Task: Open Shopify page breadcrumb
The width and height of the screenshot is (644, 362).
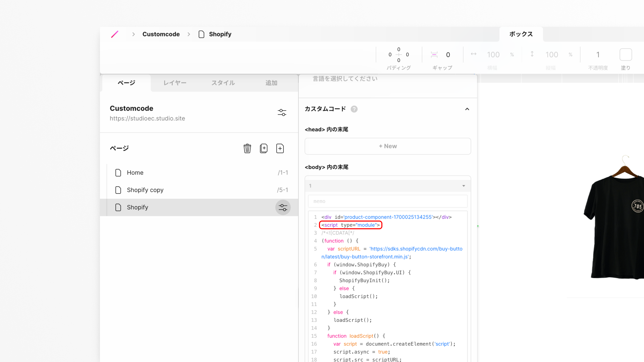Action: [220, 34]
